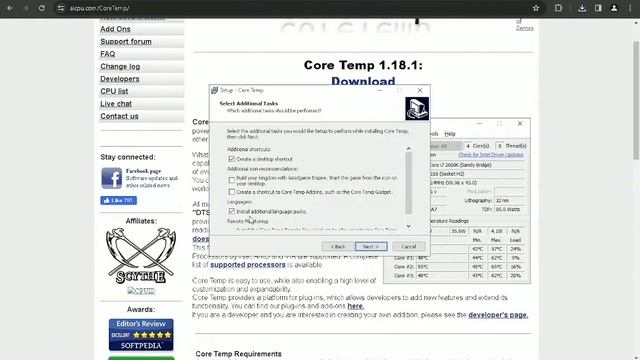640x360 pixels.
Task: Open the browser extensions puzzle icon
Action: pos(558,8)
